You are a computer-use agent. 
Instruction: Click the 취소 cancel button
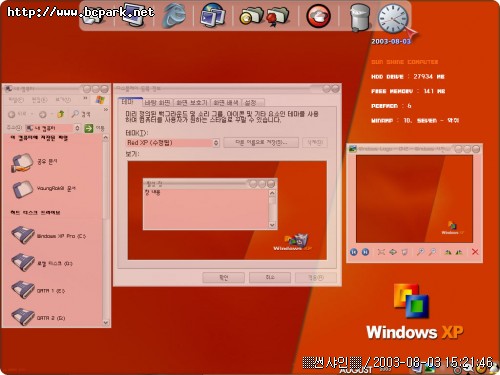(270, 277)
